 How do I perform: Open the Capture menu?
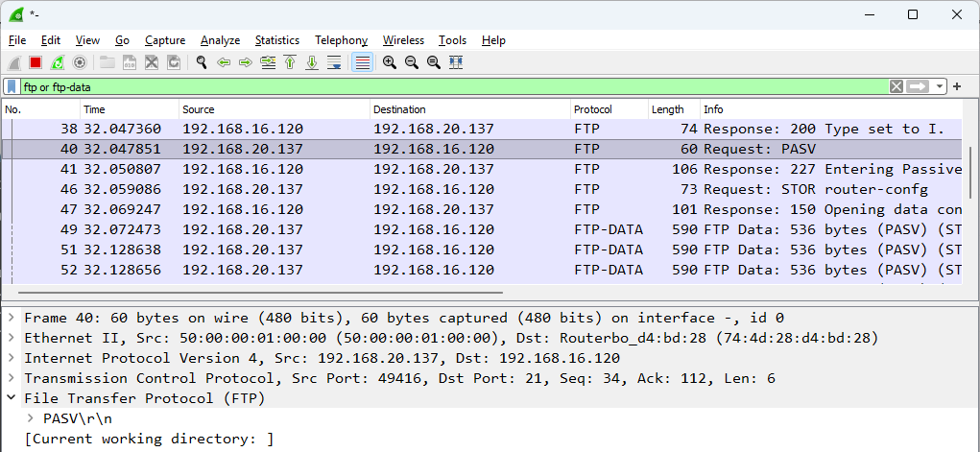[165, 40]
